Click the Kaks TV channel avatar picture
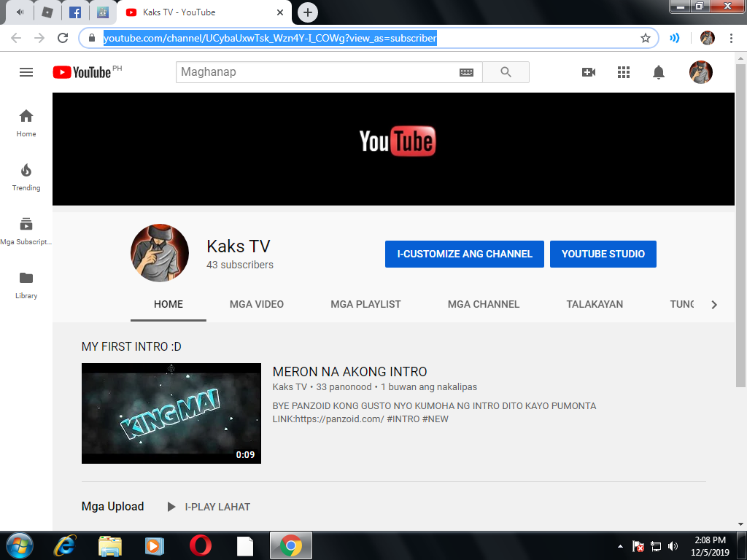747x560 pixels. coord(160,253)
